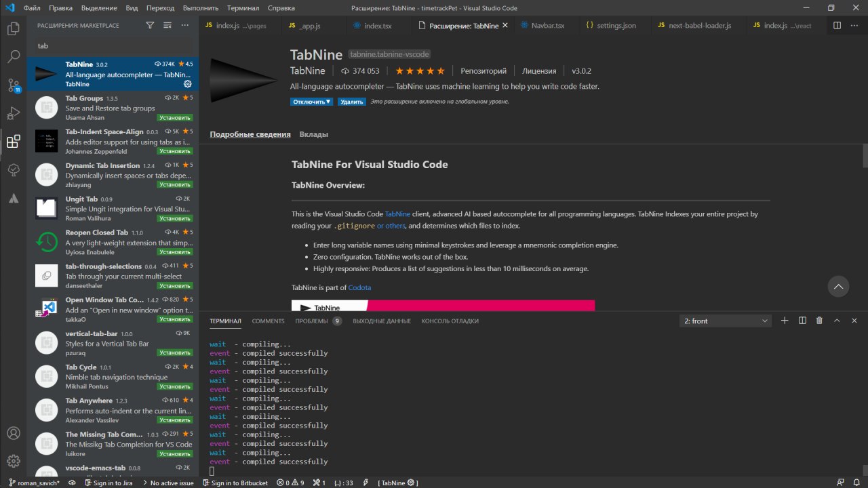Viewport: 868px width, 488px height.
Task: Open the 'or others' link
Action: coord(391,226)
